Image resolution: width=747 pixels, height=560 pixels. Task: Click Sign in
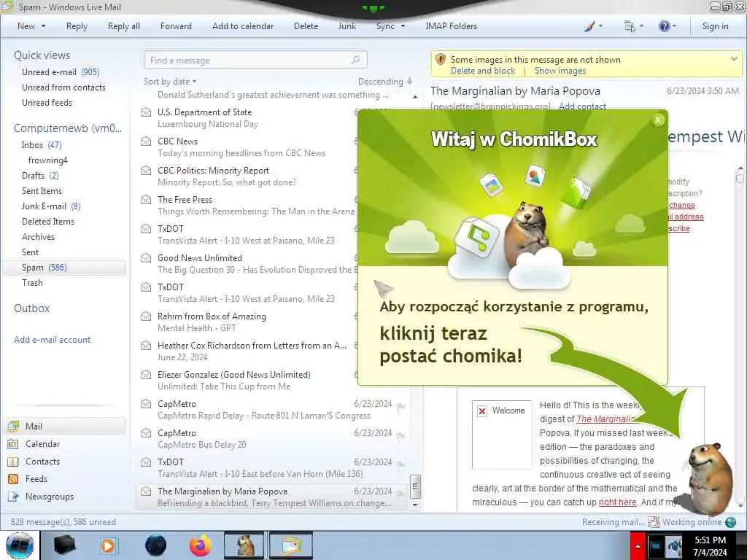pos(715,26)
